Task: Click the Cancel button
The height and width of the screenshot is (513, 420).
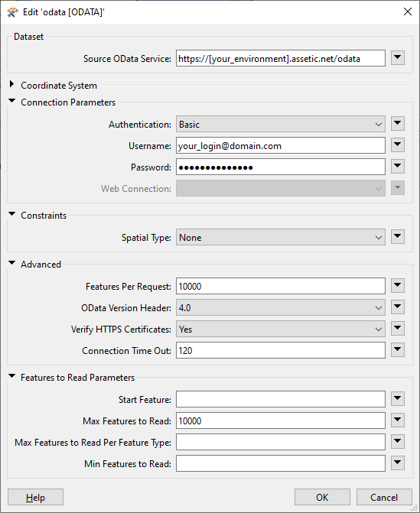Action: coord(384,497)
